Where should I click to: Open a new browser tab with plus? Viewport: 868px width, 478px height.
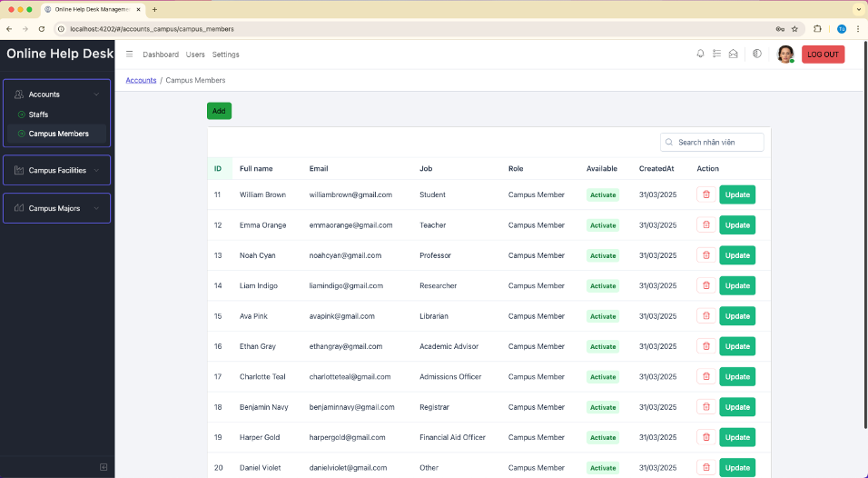pyautogui.click(x=154, y=9)
